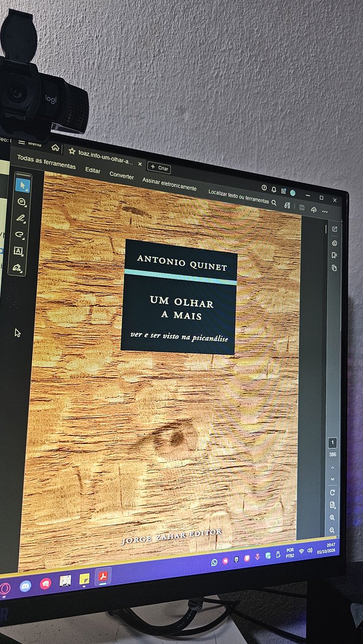Open the more options ellipsis
Image resolution: width=363 pixels, height=644 pixels.
[x=325, y=212]
